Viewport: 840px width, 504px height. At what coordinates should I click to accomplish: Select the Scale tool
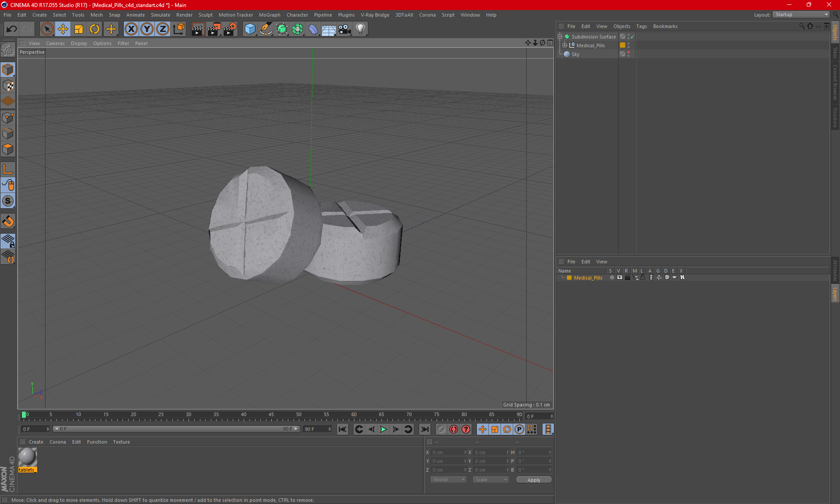pyautogui.click(x=79, y=29)
